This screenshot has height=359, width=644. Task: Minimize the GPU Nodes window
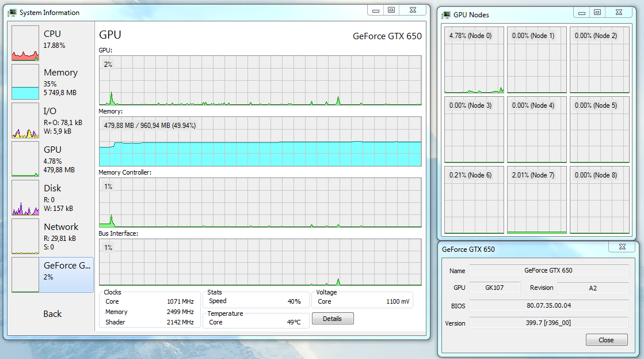click(x=582, y=13)
